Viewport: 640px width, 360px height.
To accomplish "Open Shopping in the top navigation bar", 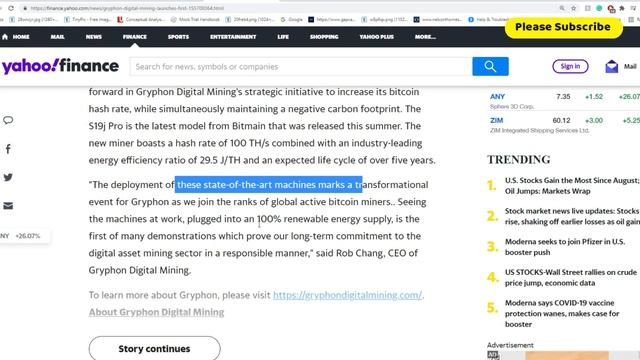I will pos(324,37).
